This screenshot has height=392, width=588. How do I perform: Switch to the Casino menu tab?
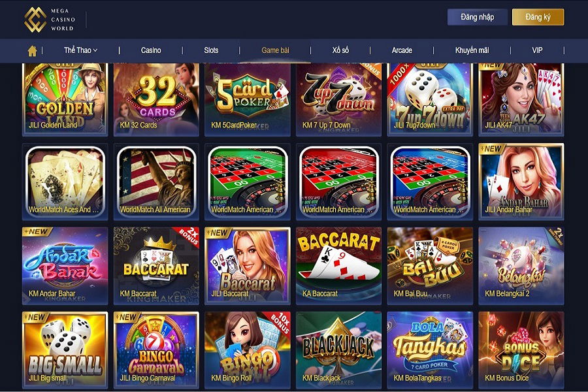(151, 50)
